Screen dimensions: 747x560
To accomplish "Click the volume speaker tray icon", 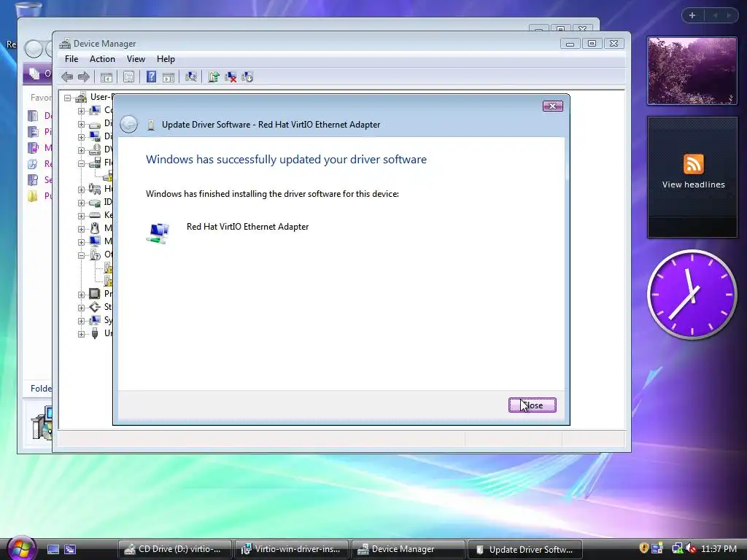I will (x=691, y=548).
